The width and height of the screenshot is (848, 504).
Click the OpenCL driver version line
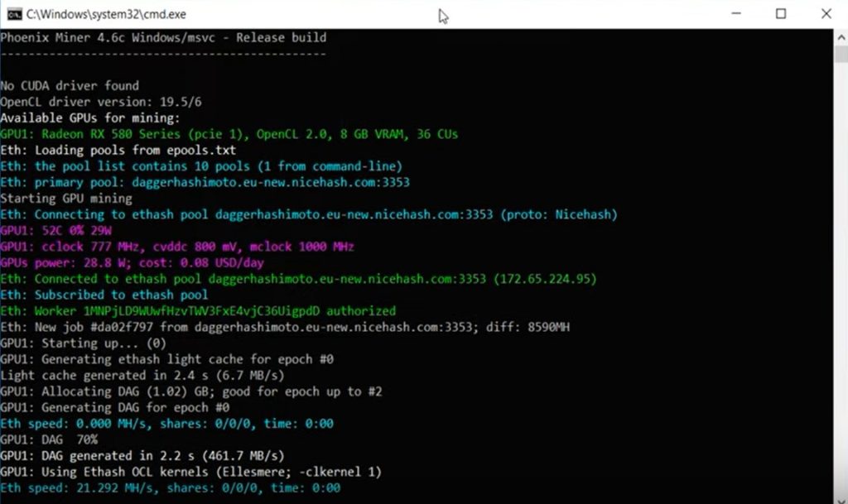tap(100, 102)
